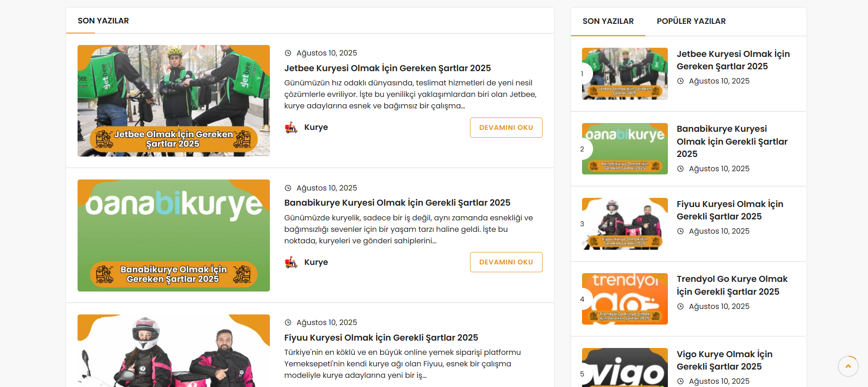Image resolution: width=868 pixels, height=387 pixels.
Task: Click the clock icon under sidebar Vigo post
Action: click(x=680, y=381)
